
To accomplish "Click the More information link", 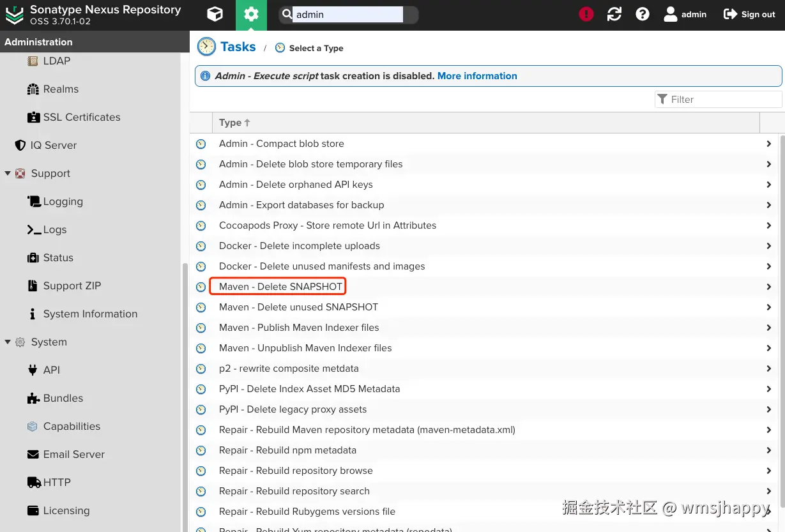I will [x=477, y=75].
